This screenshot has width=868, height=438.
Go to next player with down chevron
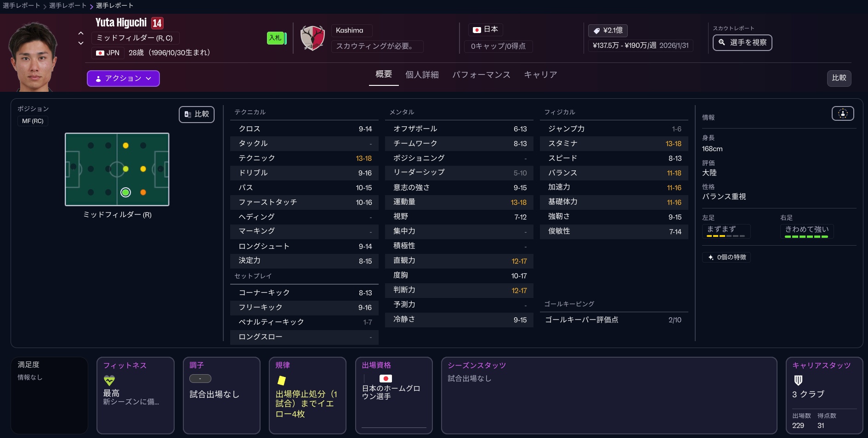click(81, 43)
